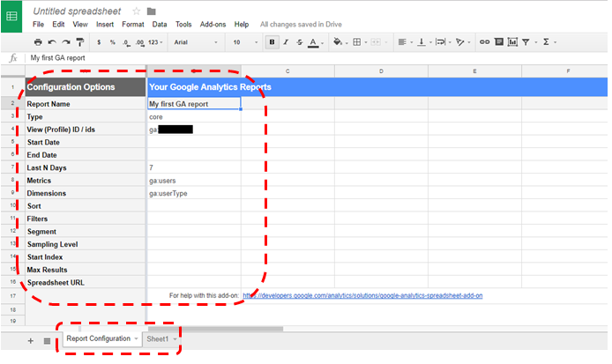
Task: Increase decimal places
Action: [x=139, y=42]
